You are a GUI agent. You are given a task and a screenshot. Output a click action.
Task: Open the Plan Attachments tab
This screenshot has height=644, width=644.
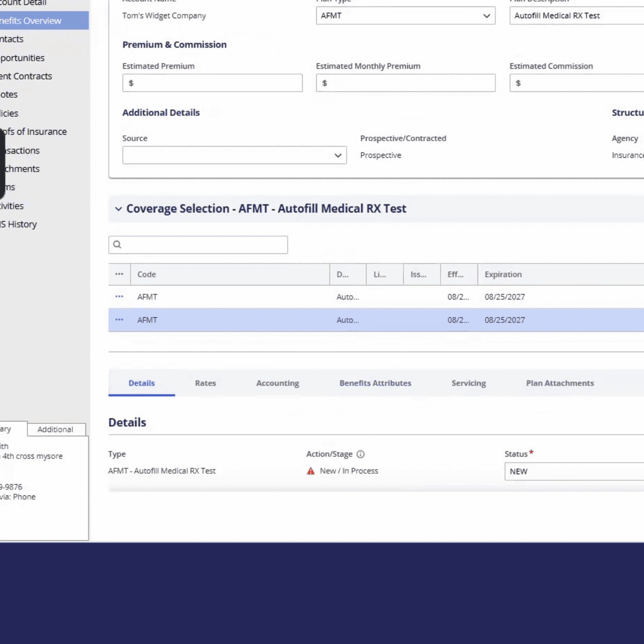coord(560,383)
